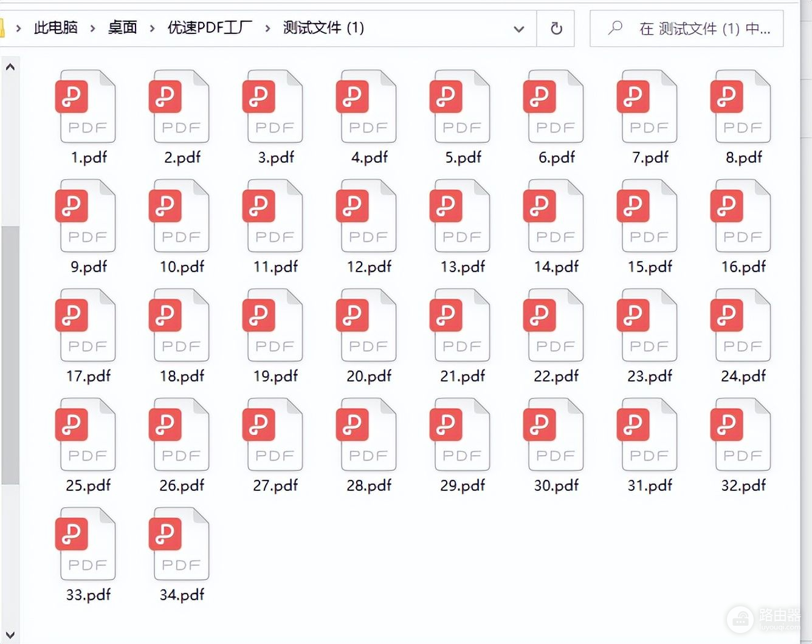The width and height of the screenshot is (812, 644).
Task: Select the 34.pdf file icon
Action: click(x=180, y=544)
